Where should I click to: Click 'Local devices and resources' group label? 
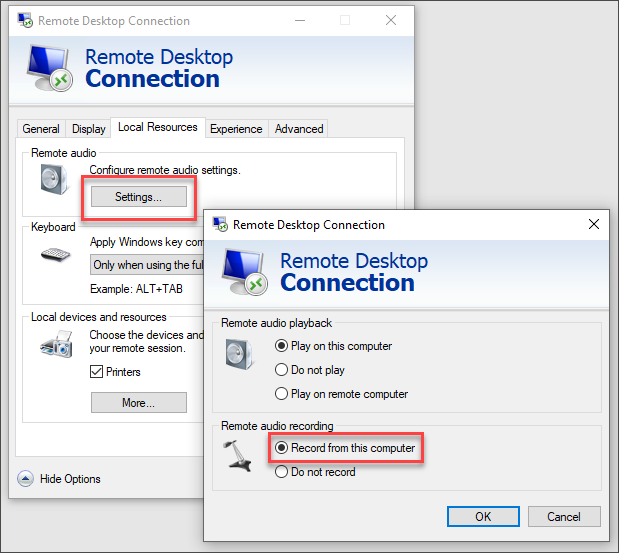[x=99, y=317]
